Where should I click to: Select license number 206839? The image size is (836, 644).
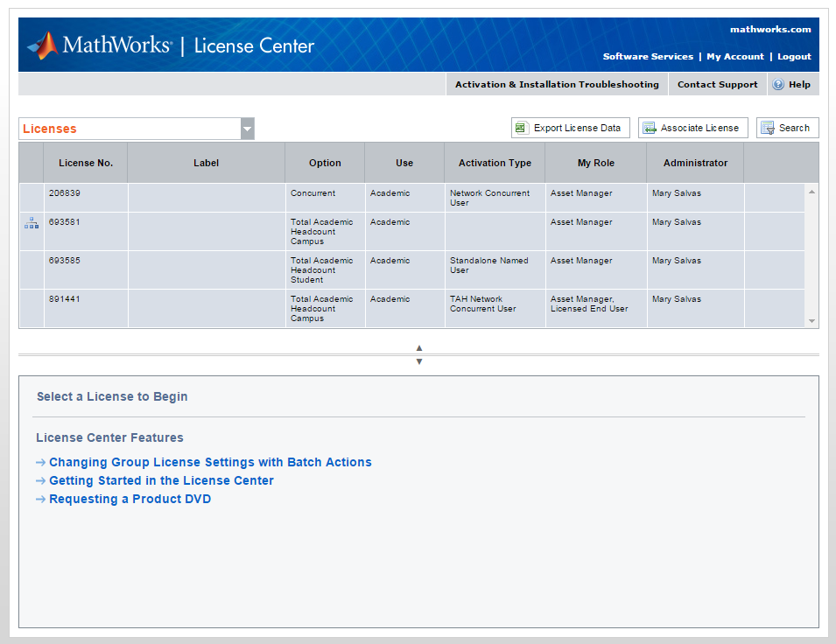65,193
